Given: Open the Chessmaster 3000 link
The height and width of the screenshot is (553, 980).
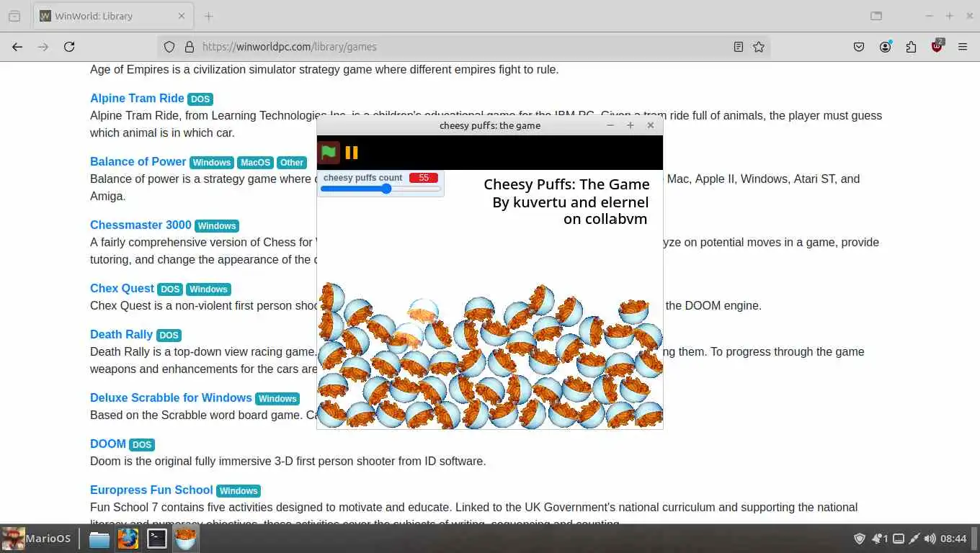Looking at the screenshot, I should click(141, 225).
